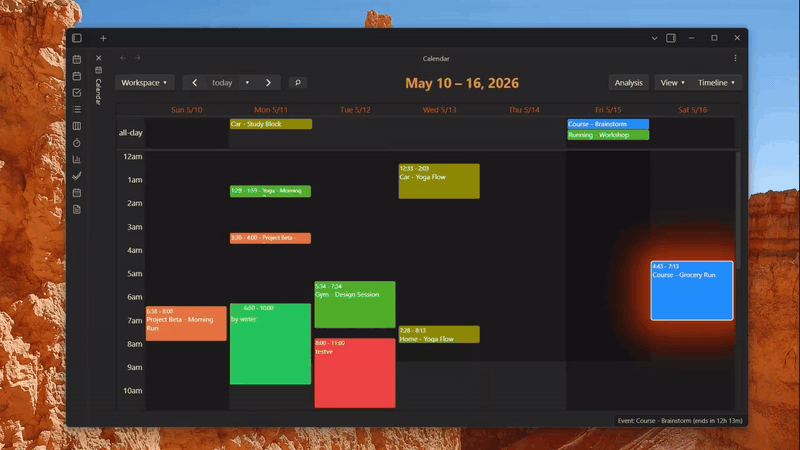Open the columns board icon in ribbon

point(77,126)
